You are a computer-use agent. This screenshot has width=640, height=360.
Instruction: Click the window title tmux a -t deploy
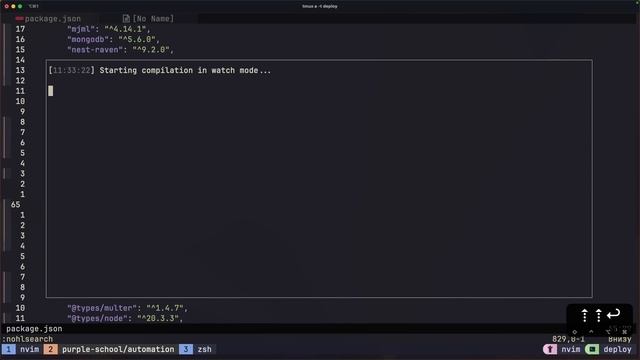[320, 6]
